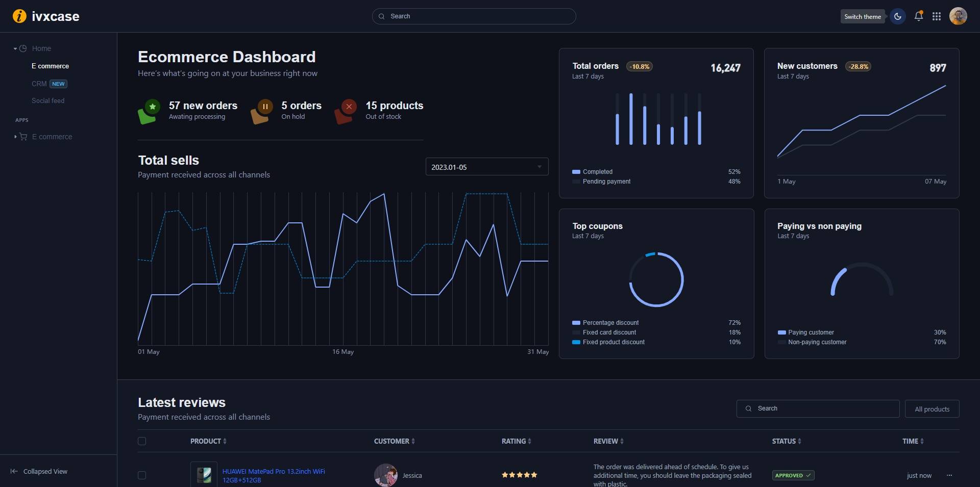This screenshot has width=980, height=487.
Task: Click the ivxcase logo icon
Action: [x=19, y=16]
